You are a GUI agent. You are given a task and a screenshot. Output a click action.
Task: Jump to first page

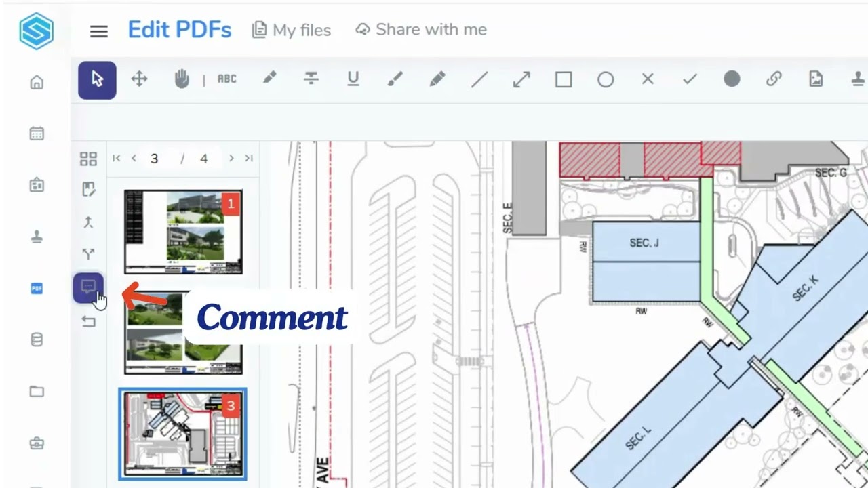pos(117,159)
